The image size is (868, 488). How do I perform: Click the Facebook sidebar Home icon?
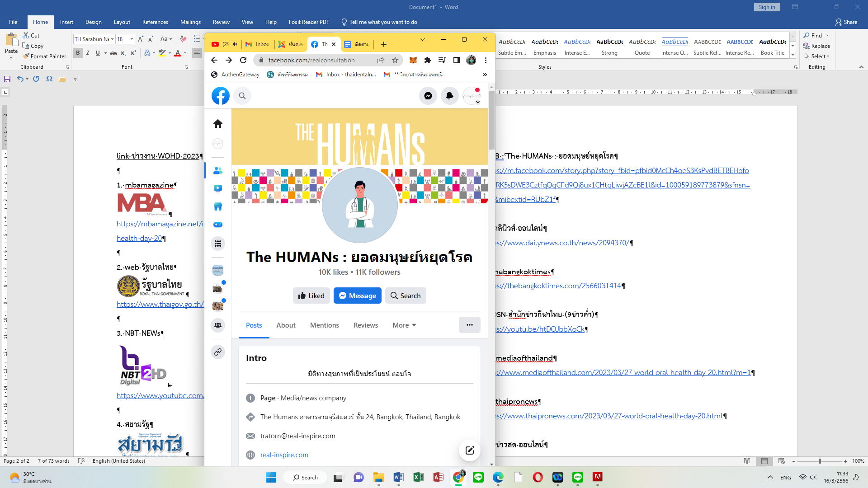click(x=218, y=123)
